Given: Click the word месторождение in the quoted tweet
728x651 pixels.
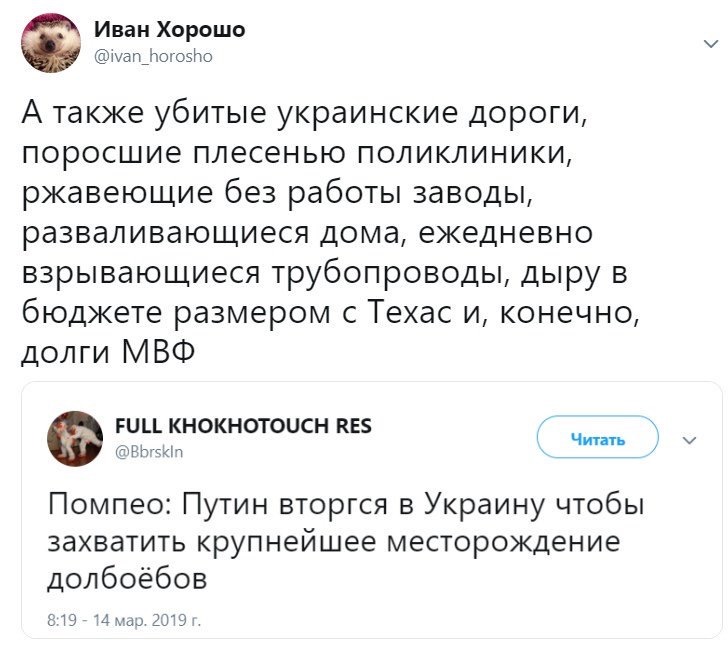Looking at the screenshot, I should [512, 540].
